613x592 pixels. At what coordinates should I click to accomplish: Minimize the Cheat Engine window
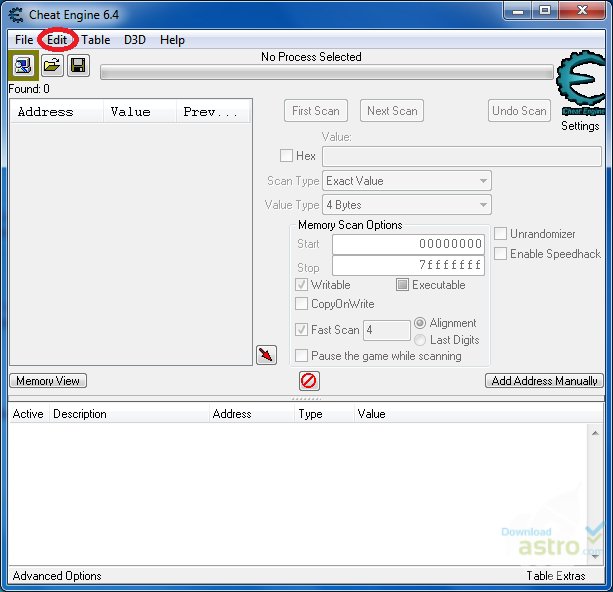518,11
